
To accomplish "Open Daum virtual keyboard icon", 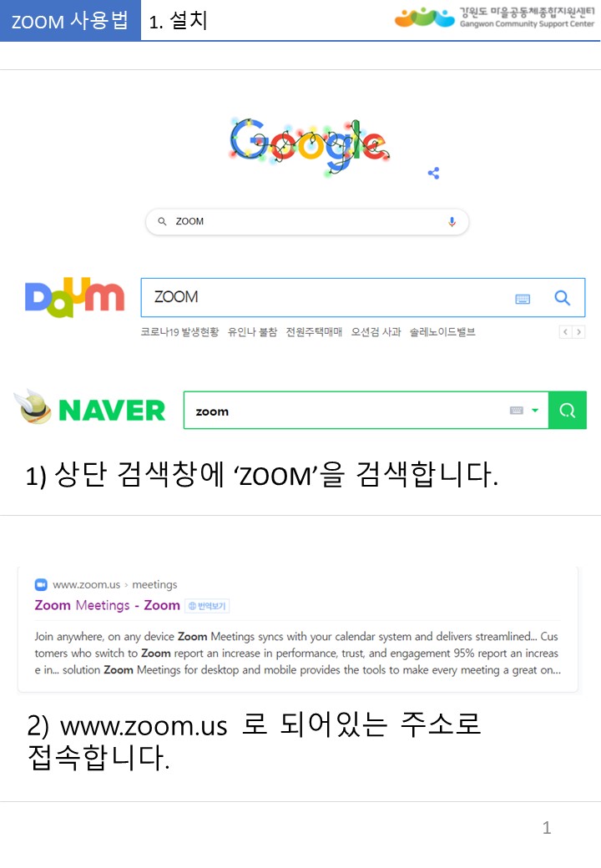I will (x=523, y=299).
